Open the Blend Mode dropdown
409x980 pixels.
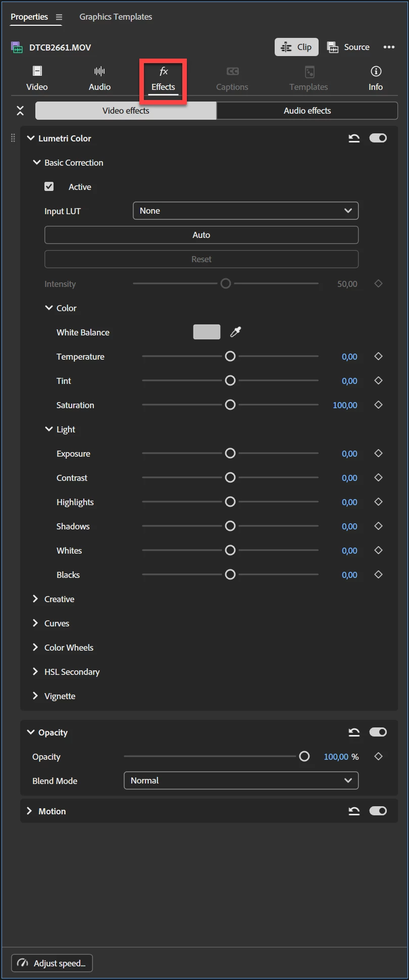click(241, 780)
